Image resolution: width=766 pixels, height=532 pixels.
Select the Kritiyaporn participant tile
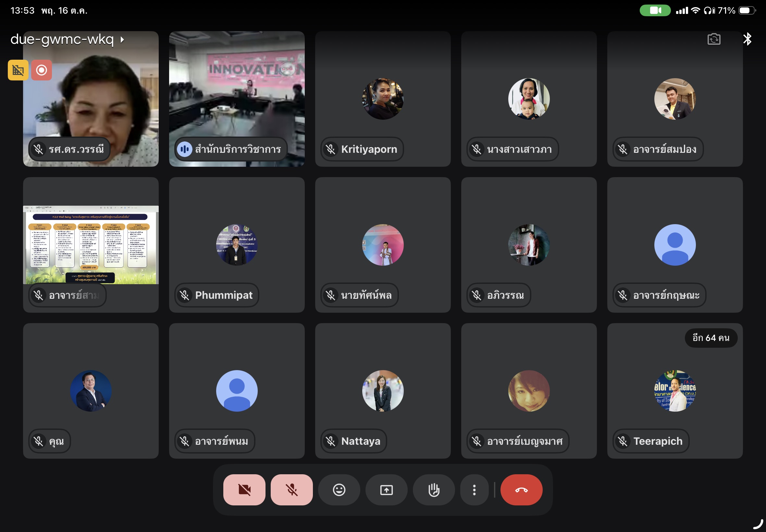[x=382, y=99]
